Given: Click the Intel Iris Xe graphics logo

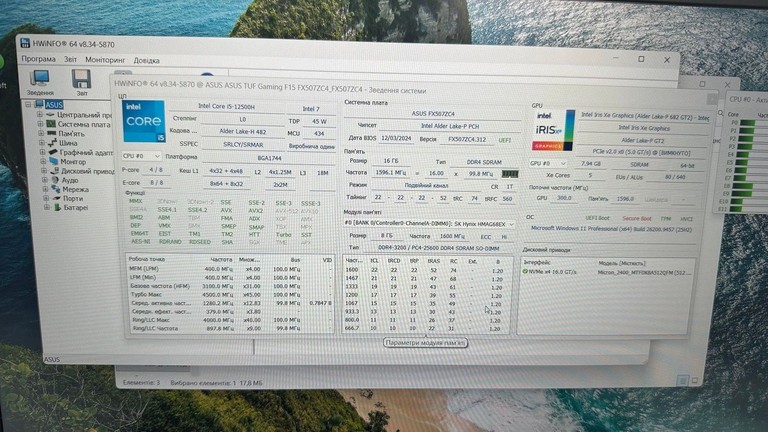Looking at the screenshot, I should click(553, 130).
